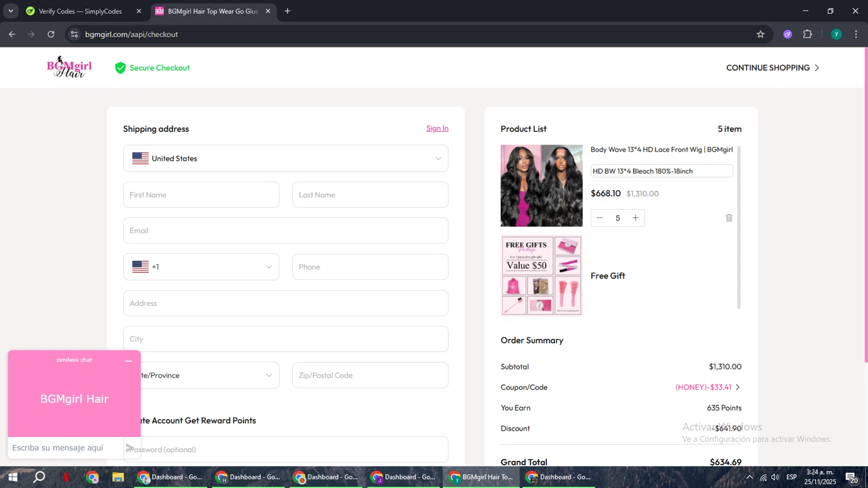Open Netflix from the taskbar
Image resolution: width=868 pixels, height=488 pixels.
tap(66, 477)
